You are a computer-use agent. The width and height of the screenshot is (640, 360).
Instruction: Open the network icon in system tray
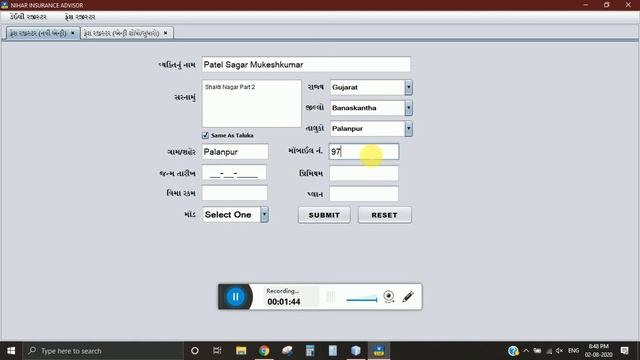pos(549,351)
